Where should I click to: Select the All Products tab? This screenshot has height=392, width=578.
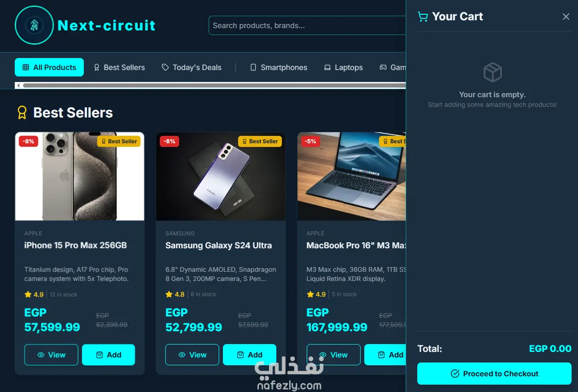(x=49, y=67)
